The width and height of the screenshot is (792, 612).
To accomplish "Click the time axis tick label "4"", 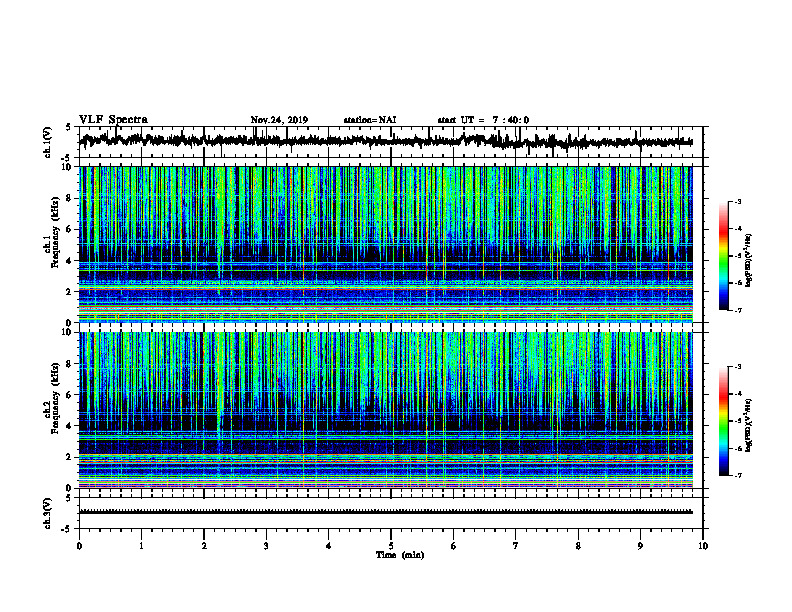I will point(329,546).
